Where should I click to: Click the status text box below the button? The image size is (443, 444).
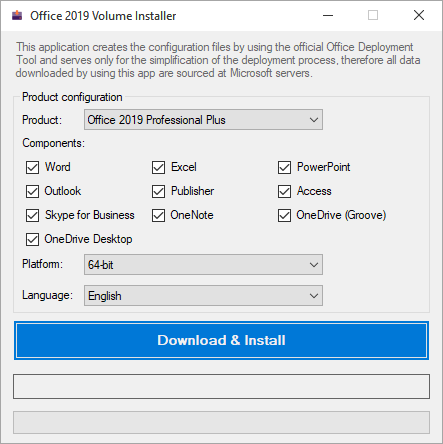[221, 386]
